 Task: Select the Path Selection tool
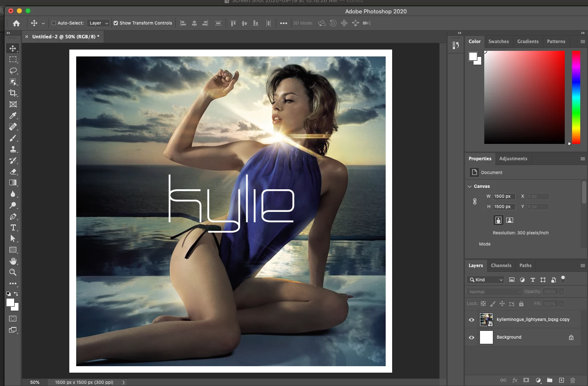tap(13, 239)
